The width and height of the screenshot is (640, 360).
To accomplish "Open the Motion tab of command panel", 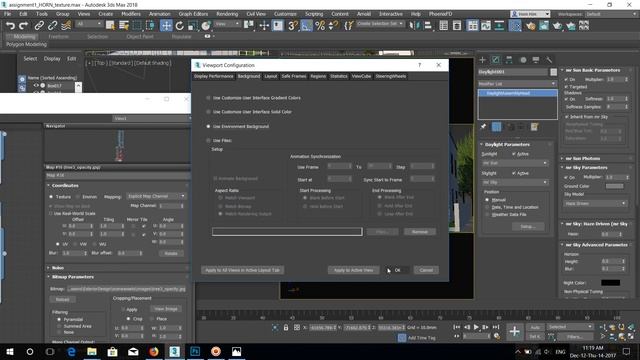I will pos(523,60).
